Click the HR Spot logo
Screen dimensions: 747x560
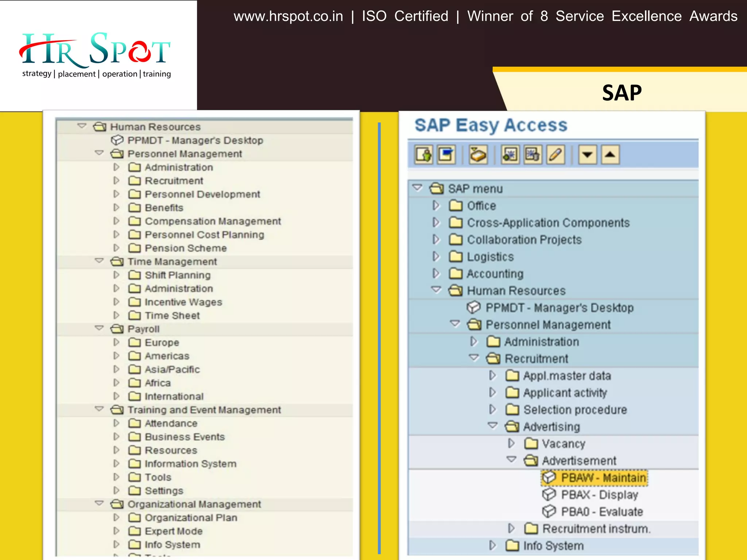[x=96, y=55]
